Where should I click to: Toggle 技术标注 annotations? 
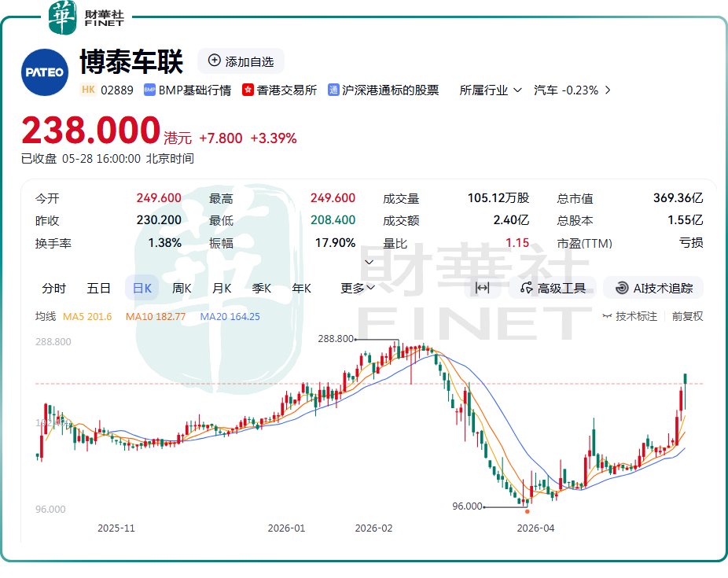point(630,317)
